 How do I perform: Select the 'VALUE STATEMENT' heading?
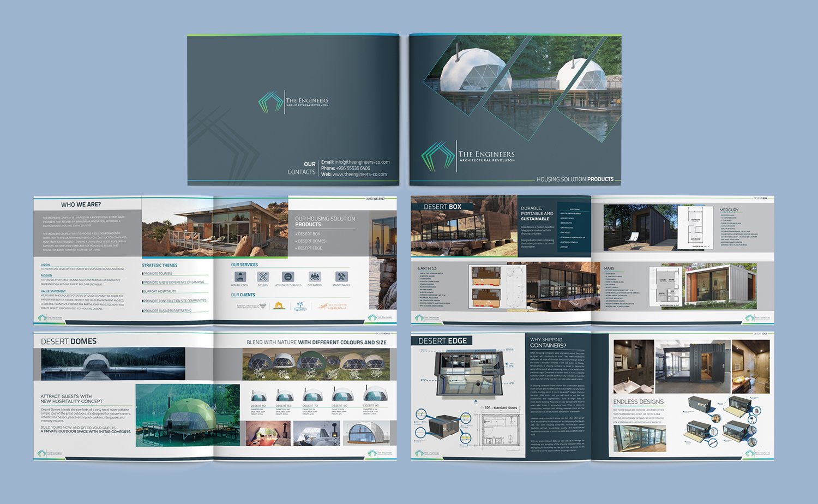(53, 291)
